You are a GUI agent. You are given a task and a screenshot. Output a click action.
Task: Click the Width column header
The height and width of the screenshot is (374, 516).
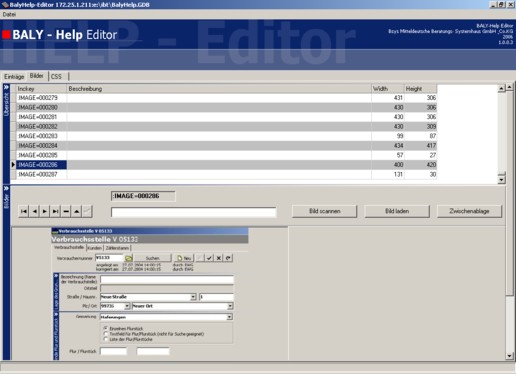tap(388, 89)
